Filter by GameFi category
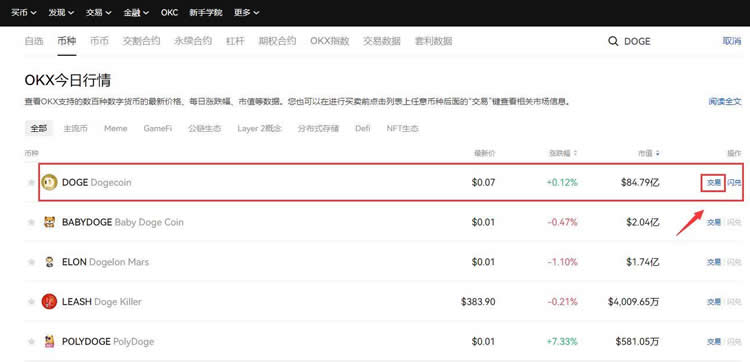The height and width of the screenshot is (362, 750). 158,129
